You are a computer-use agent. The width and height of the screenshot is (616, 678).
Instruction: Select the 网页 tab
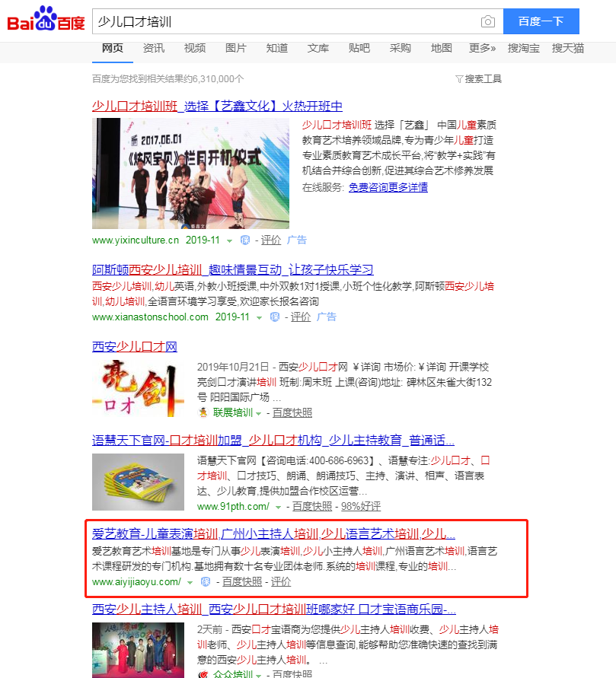click(x=113, y=48)
